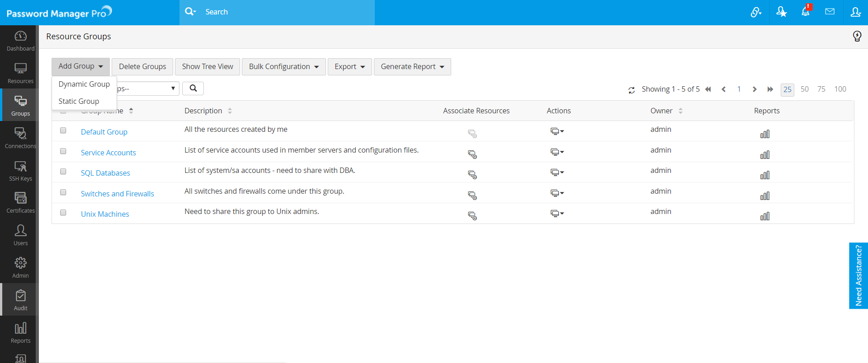Select the Switches and Firewalls checkbox
This screenshot has height=363, width=868.
[x=63, y=192]
